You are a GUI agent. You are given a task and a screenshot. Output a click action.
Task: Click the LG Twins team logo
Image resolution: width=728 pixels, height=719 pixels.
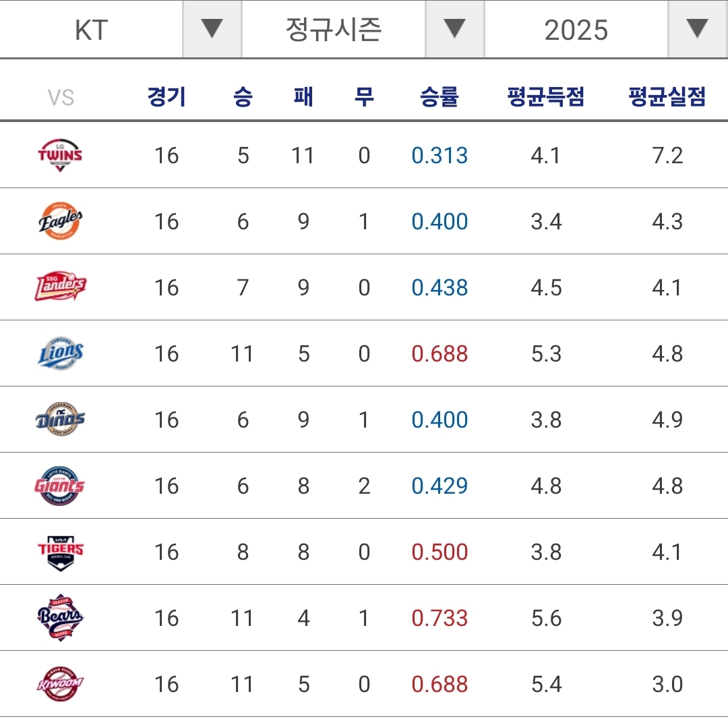61,155
